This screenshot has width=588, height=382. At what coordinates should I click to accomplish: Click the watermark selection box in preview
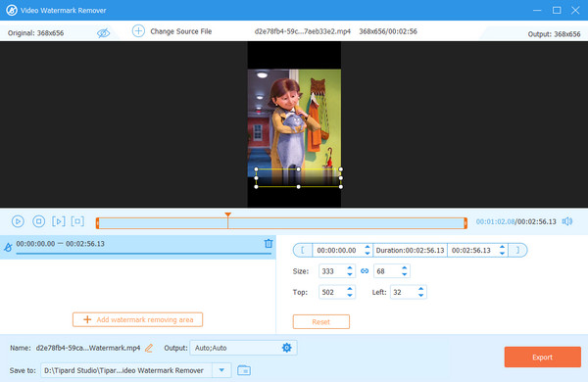[x=299, y=178]
